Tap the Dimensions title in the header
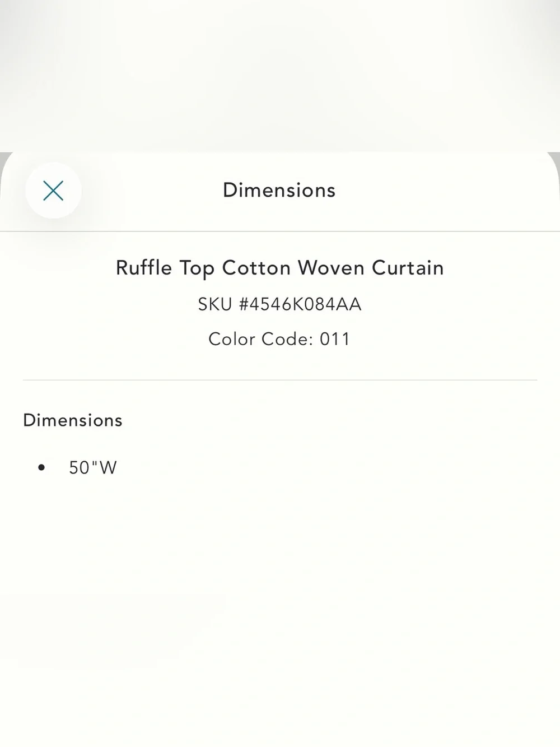The width and height of the screenshot is (560, 747). tap(279, 190)
